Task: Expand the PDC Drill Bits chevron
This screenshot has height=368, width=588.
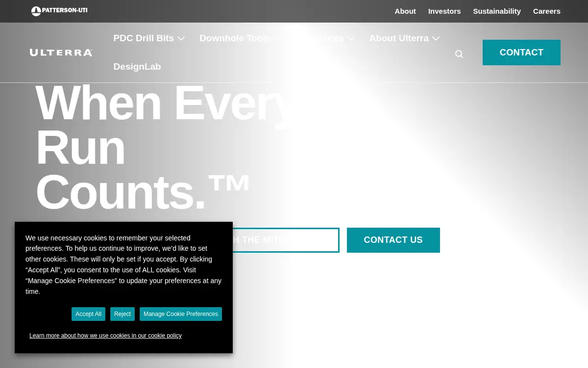Action: pos(181,38)
